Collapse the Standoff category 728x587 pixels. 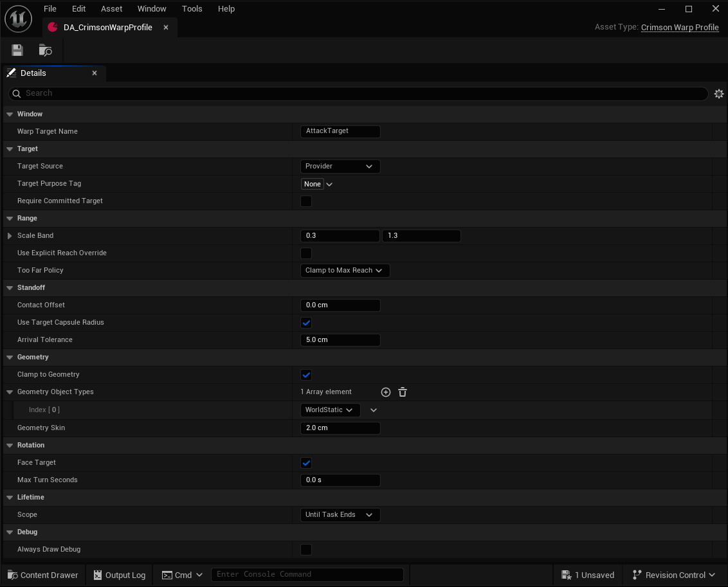[x=9, y=287]
